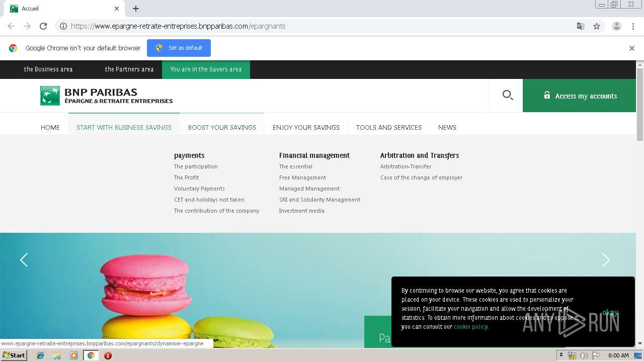Open SRI and Solidarity Management link
The image size is (644, 362).
(x=320, y=200)
